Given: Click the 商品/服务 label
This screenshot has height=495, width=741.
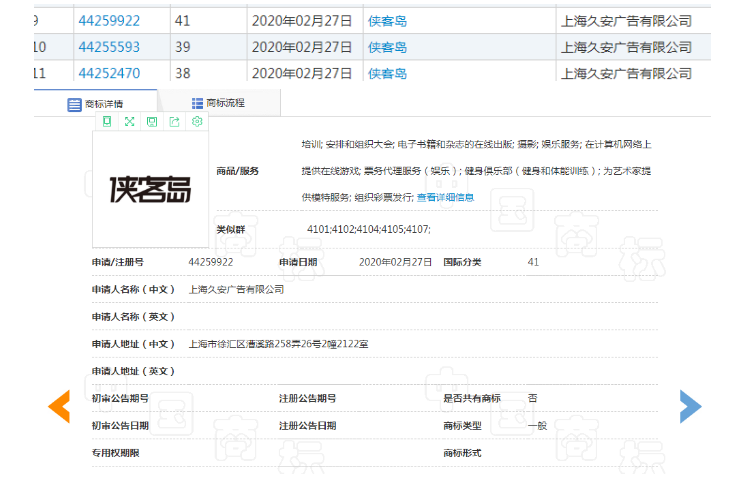Looking at the screenshot, I should (237, 171).
